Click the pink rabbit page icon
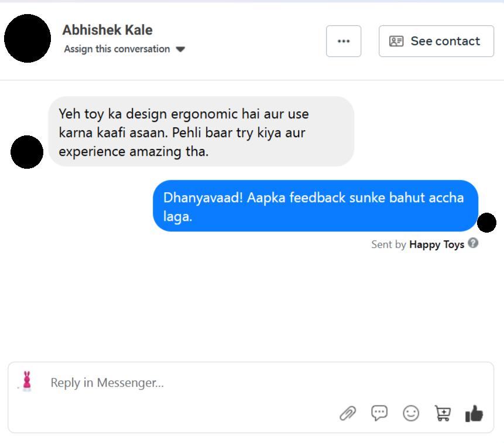 click(x=26, y=381)
